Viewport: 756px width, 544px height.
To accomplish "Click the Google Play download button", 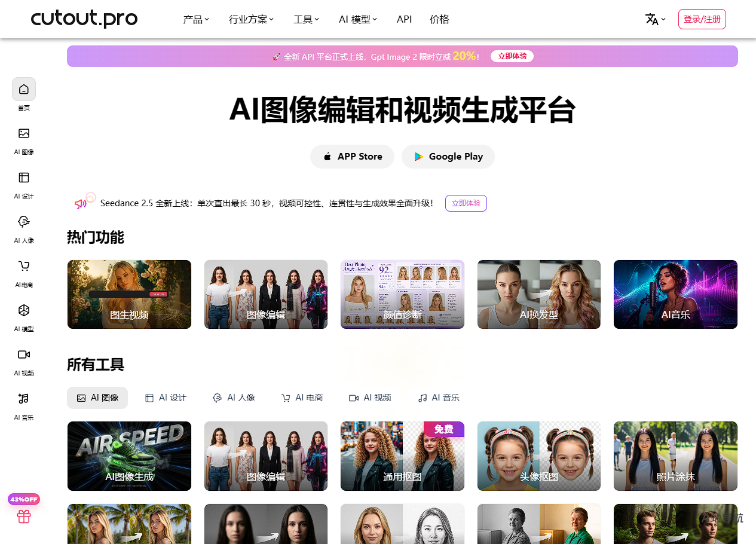I will pos(448,157).
